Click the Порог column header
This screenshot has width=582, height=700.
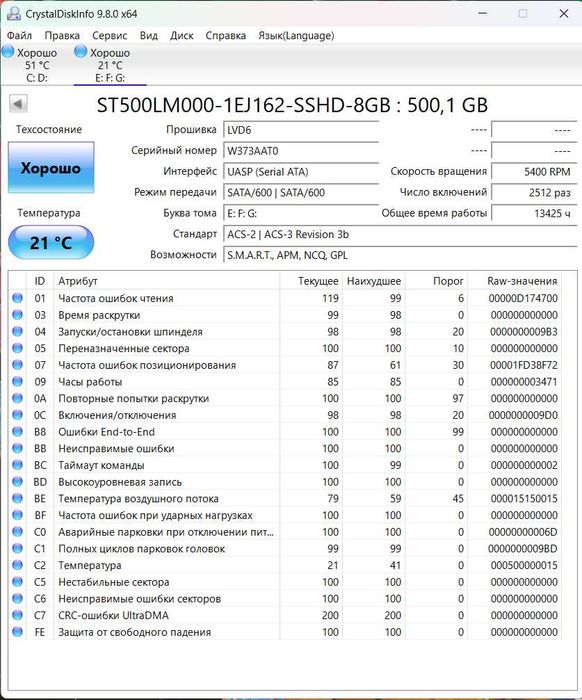(436, 281)
